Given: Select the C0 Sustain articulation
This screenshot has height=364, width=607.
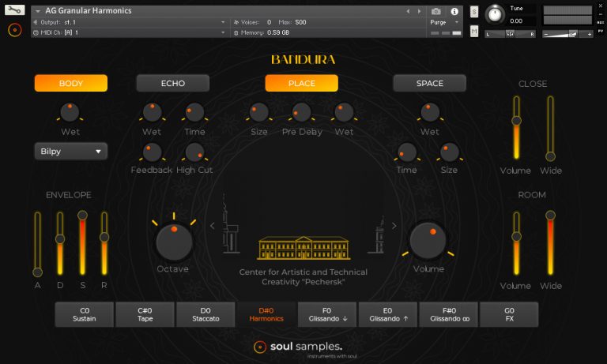Looking at the screenshot, I should coord(85,314).
